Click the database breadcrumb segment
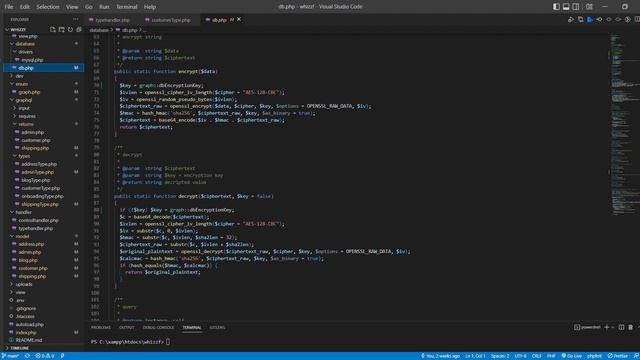Viewport: 640px width, 360px height. pyautogui.click(x=99, y=30)
